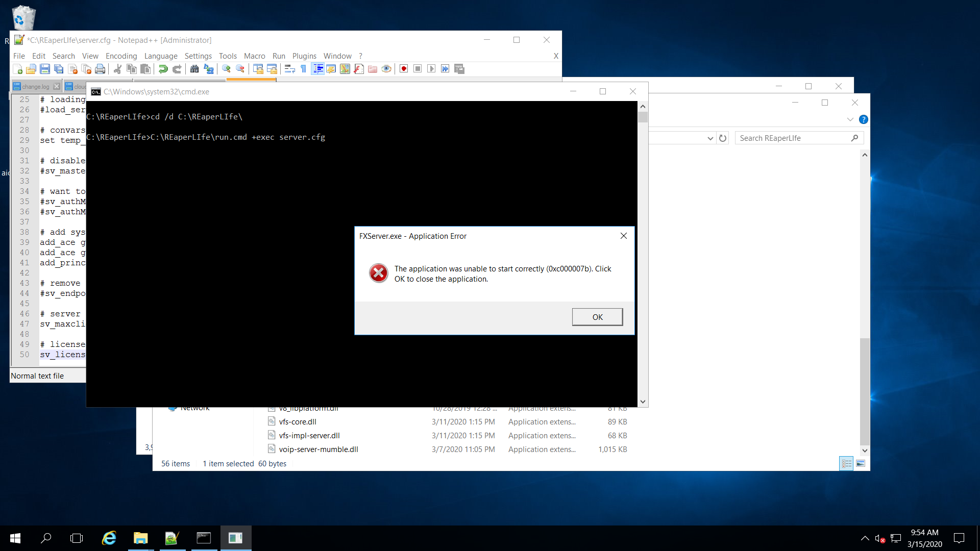The height and width of the screenshot is (551, 980).
Task: Enable document monitoring with the eye icon
Action: (x=386, y=69)
